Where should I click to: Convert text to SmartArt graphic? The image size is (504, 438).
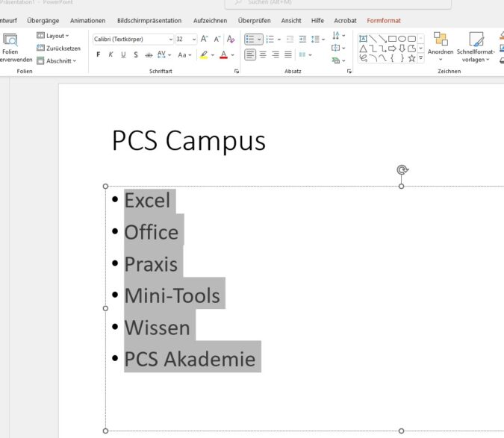pyautogui.click(x=338, y=60)
